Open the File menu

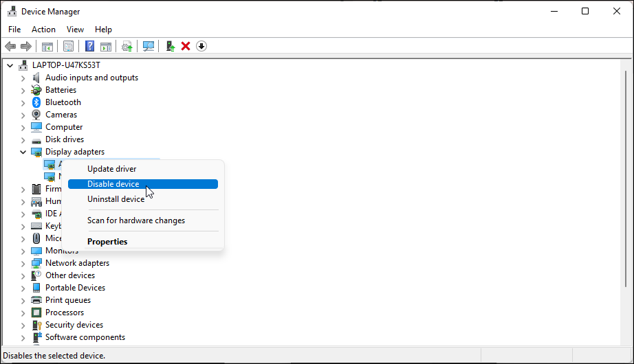coord(14,30)
